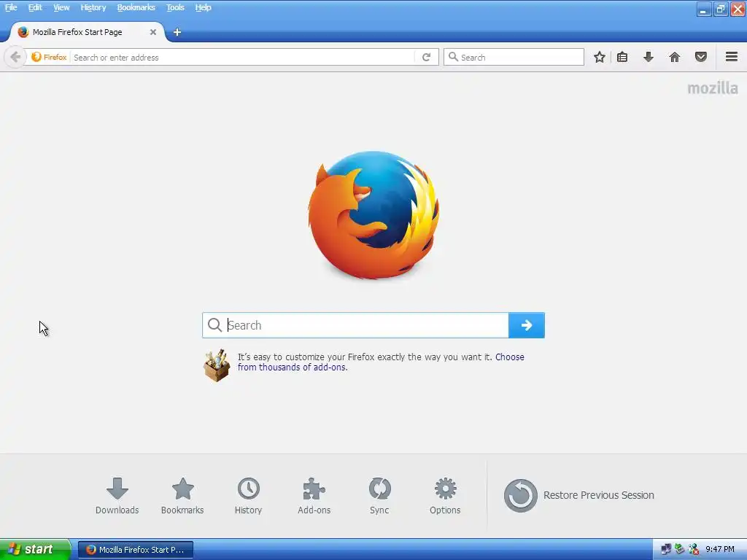
Task: Click the Windows start button
Action: tap(35, 549)
